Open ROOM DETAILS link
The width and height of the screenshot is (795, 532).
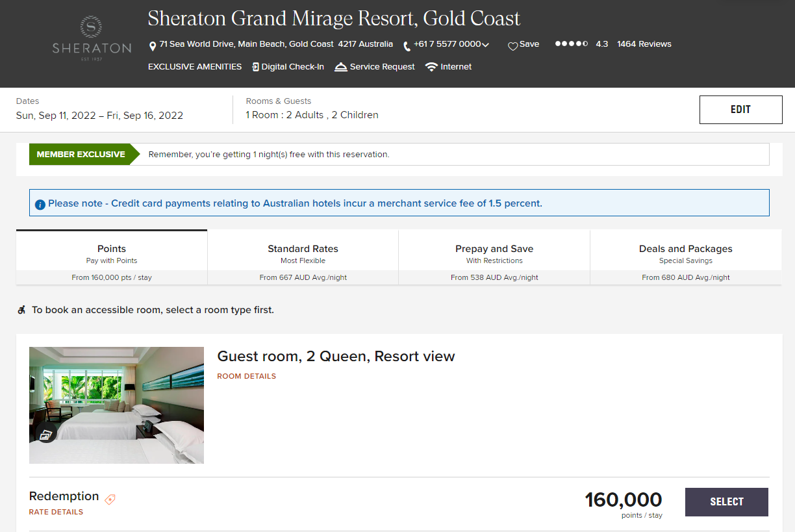pos(246,376)
